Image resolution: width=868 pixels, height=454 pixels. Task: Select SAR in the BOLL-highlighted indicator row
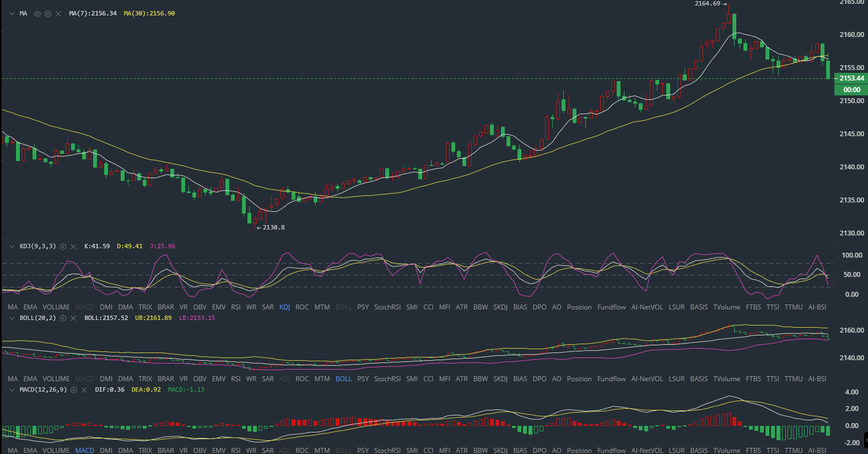click(268, 379)
